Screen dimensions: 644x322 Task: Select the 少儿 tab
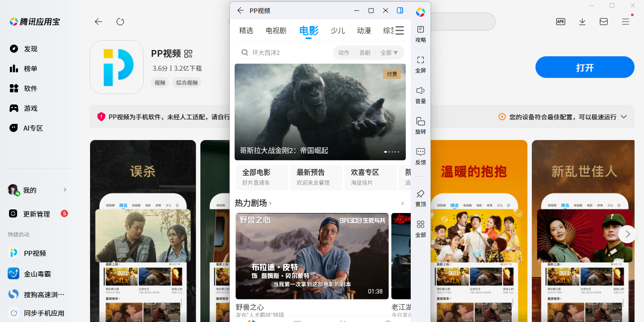point(338,31)
